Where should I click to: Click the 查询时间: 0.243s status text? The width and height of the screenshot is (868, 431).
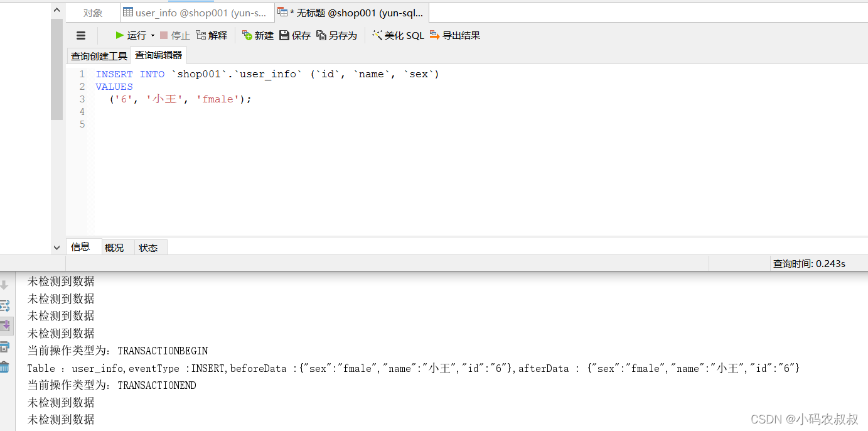[x=809, y=264]
